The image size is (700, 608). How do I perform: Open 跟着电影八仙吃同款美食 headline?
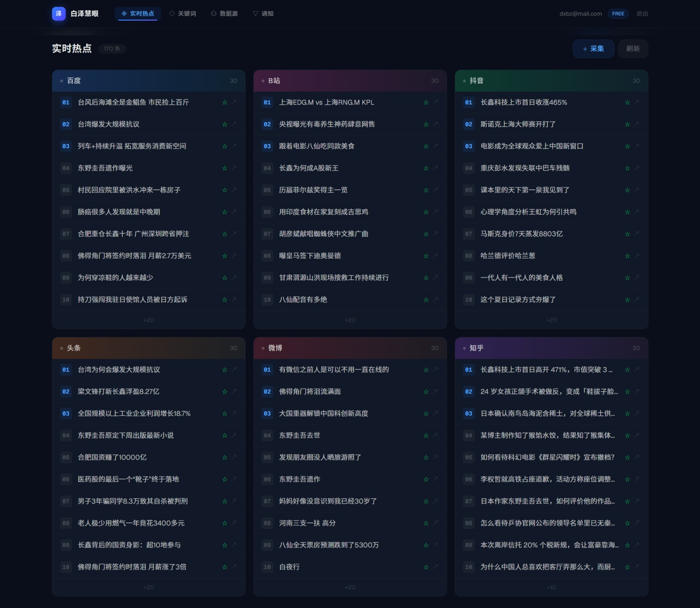pyautogui.click(x=317, y=146)
